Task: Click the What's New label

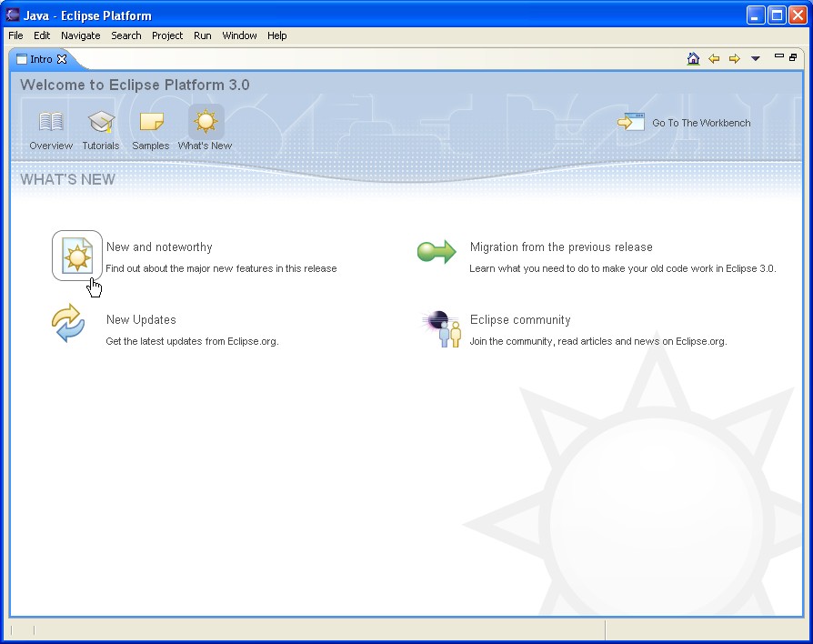Action: (x=205, y=146)
